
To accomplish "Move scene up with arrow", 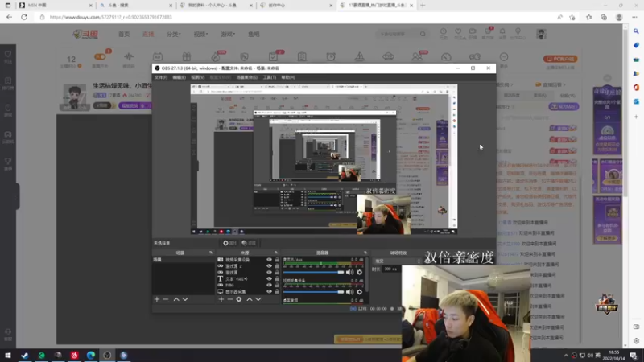I will pyautogui.click(x=176, y=299).
